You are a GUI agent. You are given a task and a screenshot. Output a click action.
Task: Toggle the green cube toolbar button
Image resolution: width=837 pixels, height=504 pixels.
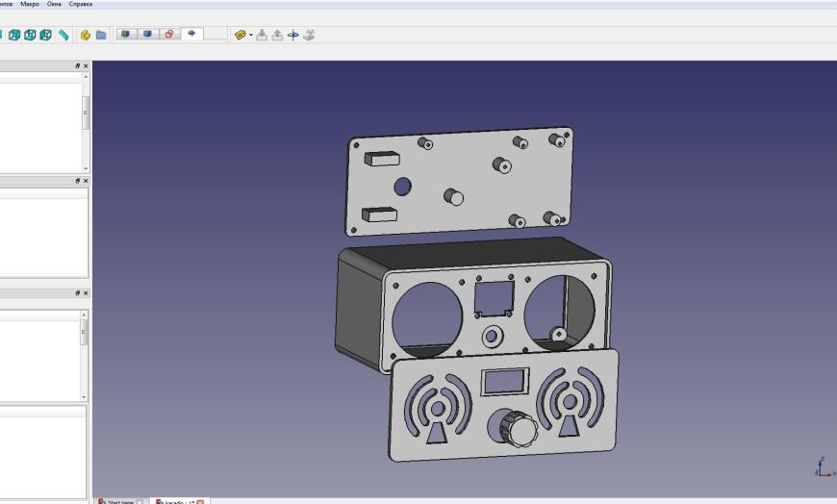pyautogui.click(x=126, y=34)
